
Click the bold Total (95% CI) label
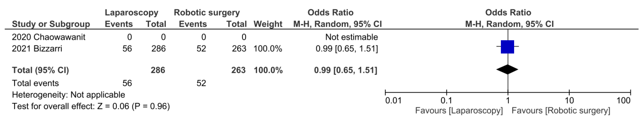(x=40, y=70)
